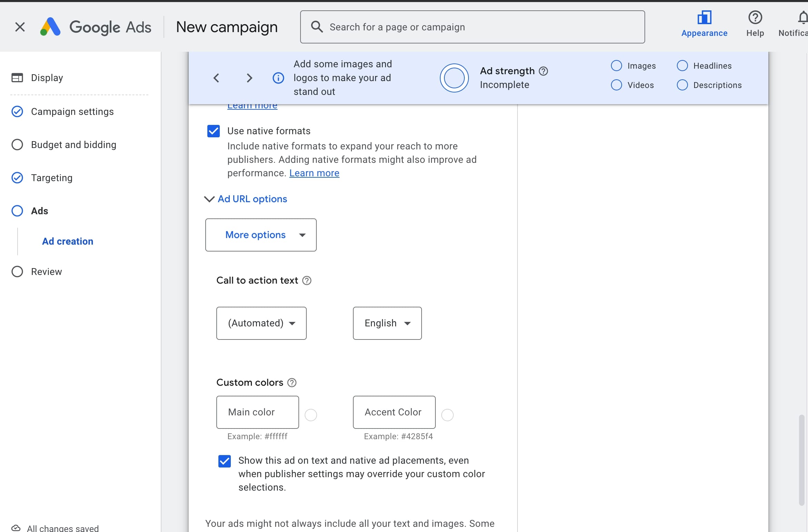Viewport: 808px width, 532px height.
Task: Open the English language dropdown
Action: click(387, 323)
